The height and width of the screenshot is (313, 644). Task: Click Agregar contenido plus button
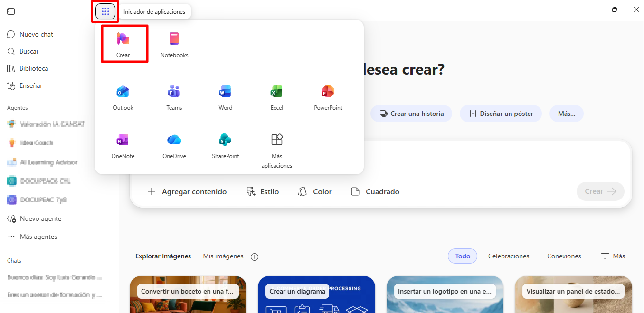coord(187,191)
